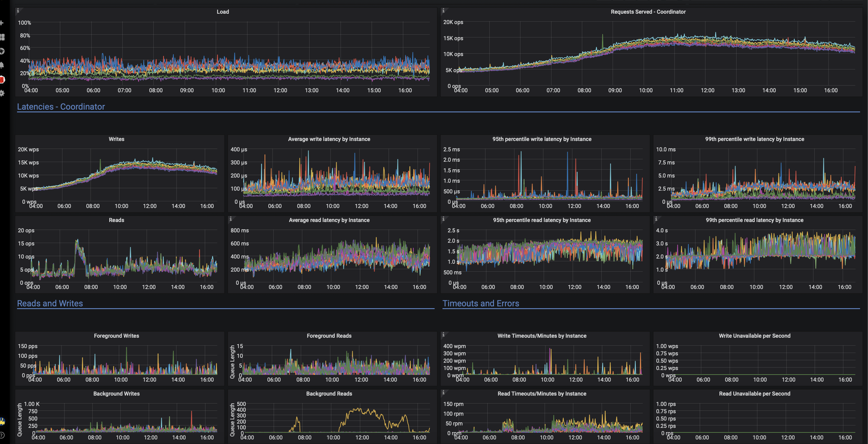Viewport: 868px width, 444px height.
Task: Click the user avatar in sidebar
Action: tap(2, 422)
